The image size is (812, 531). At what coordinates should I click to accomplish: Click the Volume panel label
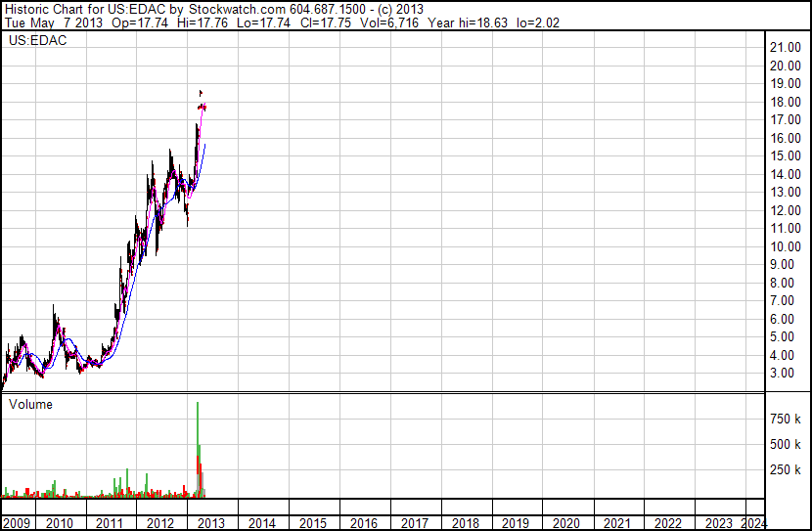30,404
